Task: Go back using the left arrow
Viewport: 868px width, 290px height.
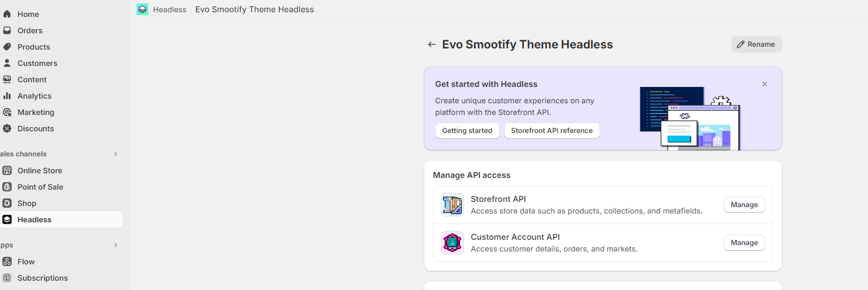Action: pos(432,44)
